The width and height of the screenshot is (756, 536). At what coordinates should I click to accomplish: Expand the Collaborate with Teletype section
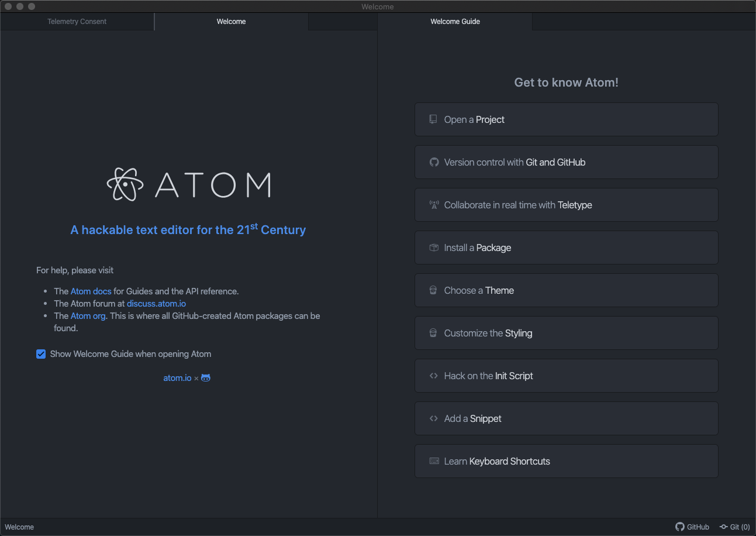tap(566, 205)
